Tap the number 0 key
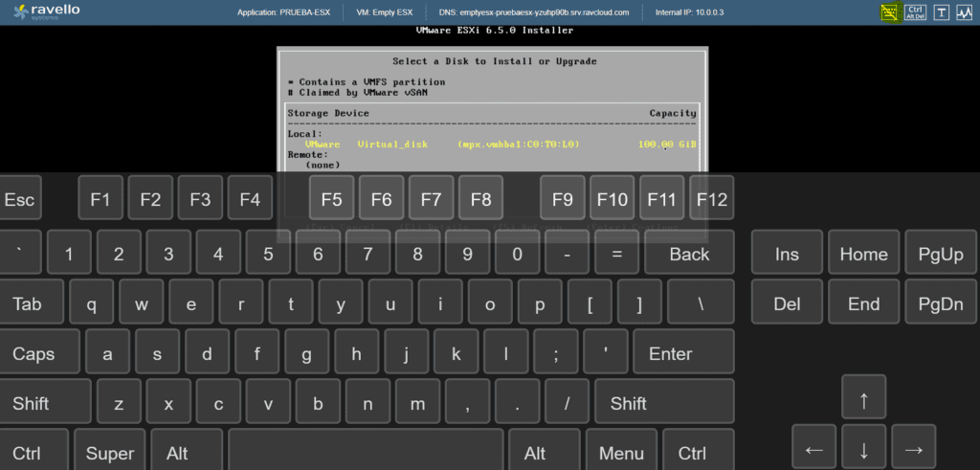Viewport: 980px width, 470px height. (517, 252)
